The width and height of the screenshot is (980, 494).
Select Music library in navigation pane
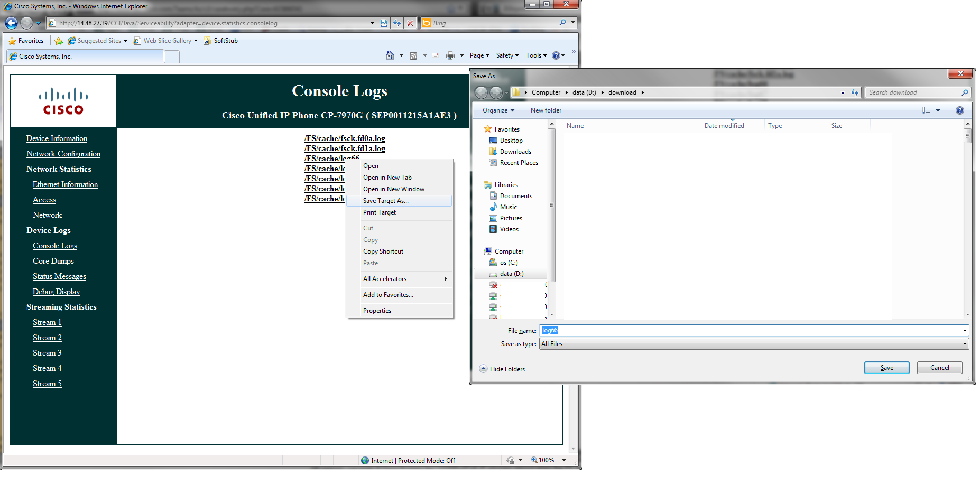[503, 207]
